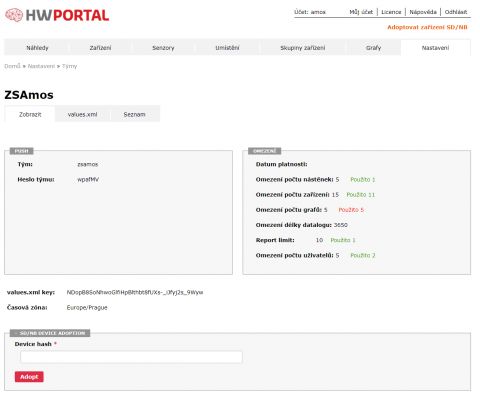The height and width of the screenshot is (399, 480).
Task: Click the Použito 11 device usage
Action: click(x=360, y=195)
